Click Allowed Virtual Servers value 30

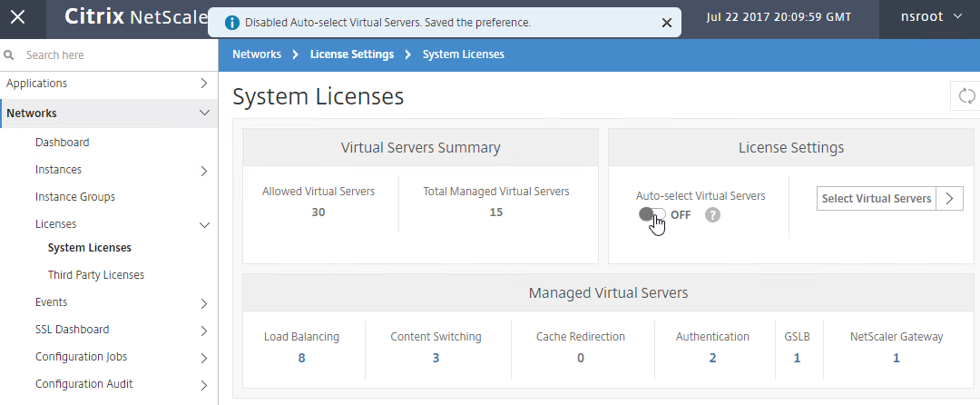[x=318, y=212]
